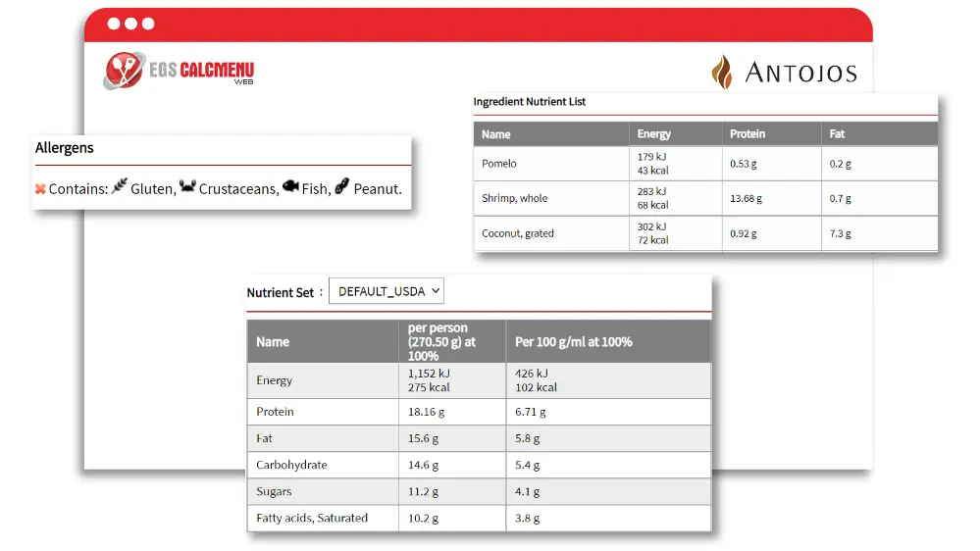
Task: Click per person saturated fat 10.2 g value
Action: (423, 519)
